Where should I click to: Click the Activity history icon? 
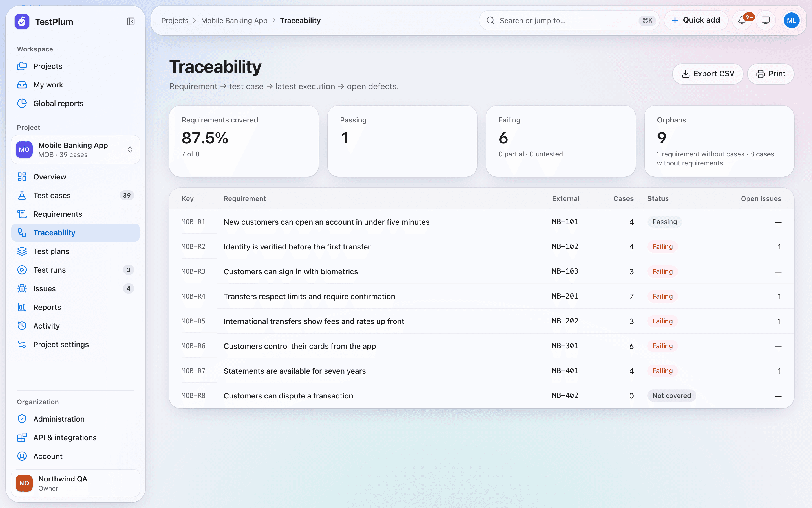click(x=22, y=326)
